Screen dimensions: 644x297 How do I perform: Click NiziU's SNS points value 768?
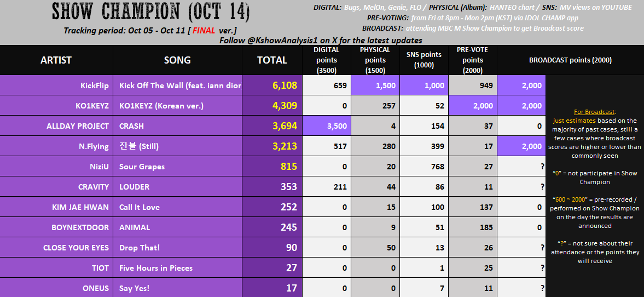[x=424, y=166]
